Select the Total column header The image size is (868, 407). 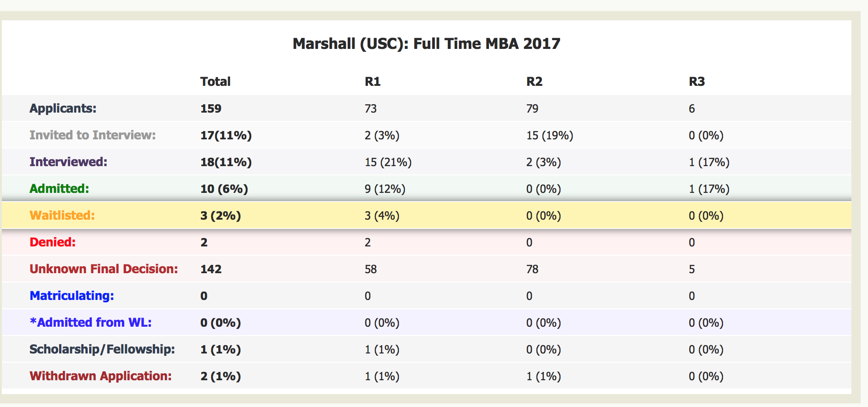coord(215,82)
